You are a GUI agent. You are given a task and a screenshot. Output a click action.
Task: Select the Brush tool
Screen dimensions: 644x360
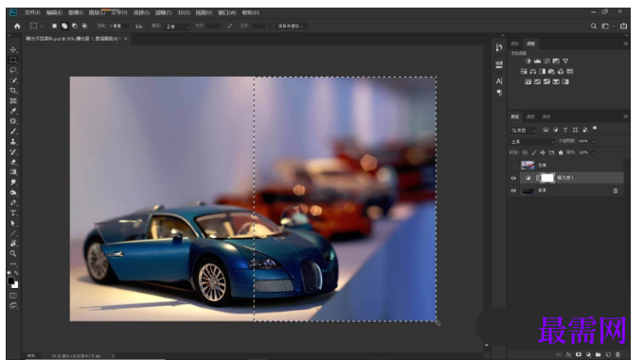click(13, 132)
